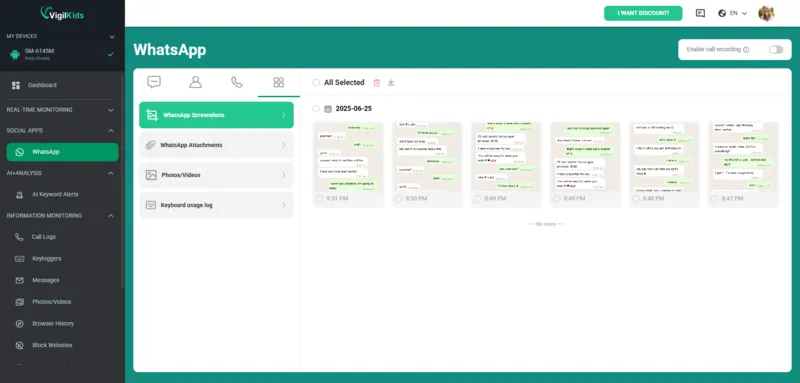Click the Keyloggers keyboard icon

19,259
